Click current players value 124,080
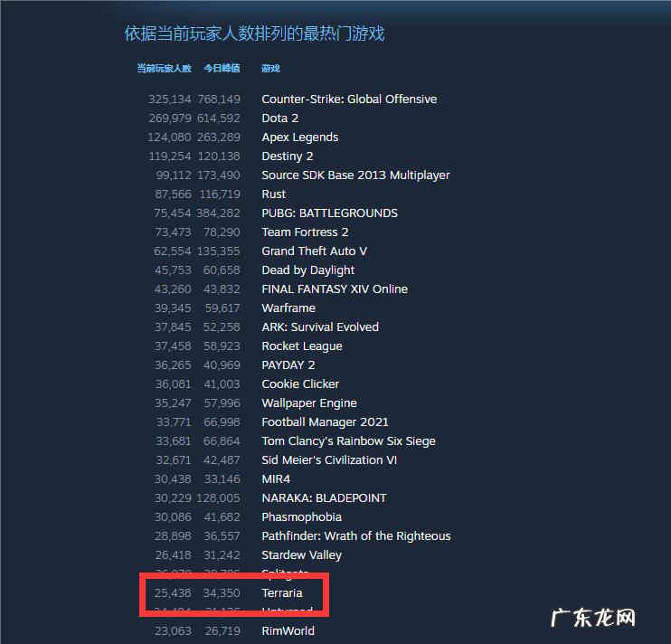The image size is (671, 644). [x=169, y=137]
